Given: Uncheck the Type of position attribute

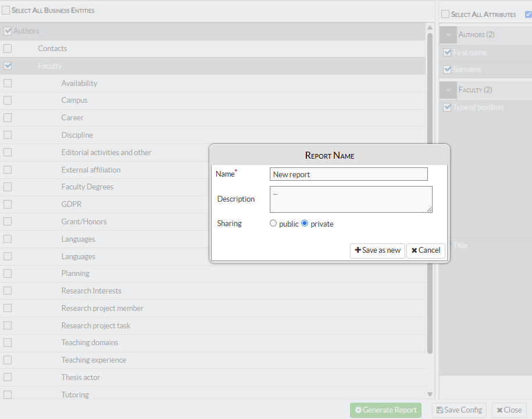Looking at the screenshot, I should [x=447, y=108].
